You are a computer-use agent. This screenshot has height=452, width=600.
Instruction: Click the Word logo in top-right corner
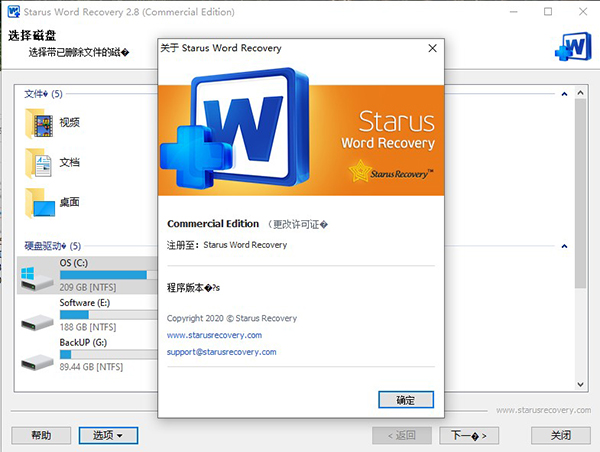(573, 43)
